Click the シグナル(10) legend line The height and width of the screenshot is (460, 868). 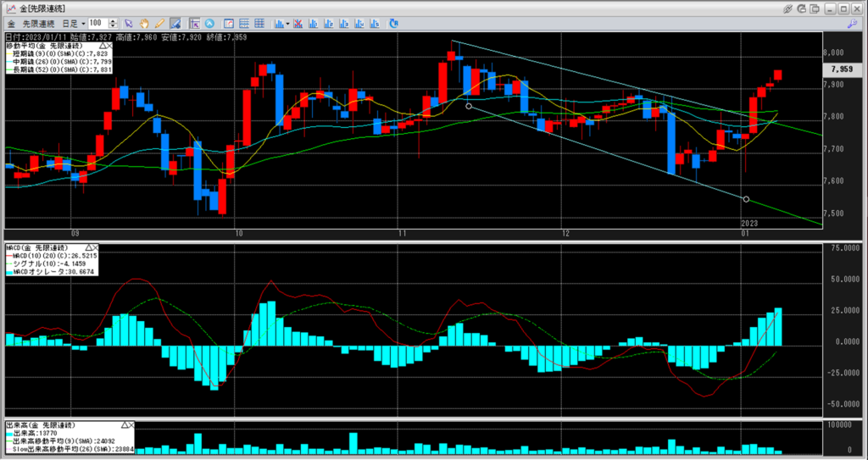click(46, 263)
